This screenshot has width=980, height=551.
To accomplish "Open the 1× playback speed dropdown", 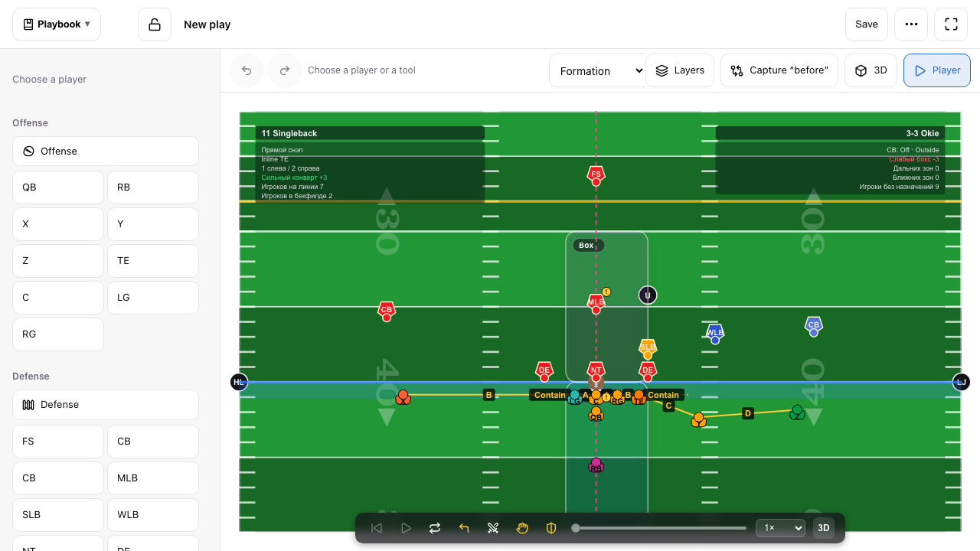I will (780, 528).
